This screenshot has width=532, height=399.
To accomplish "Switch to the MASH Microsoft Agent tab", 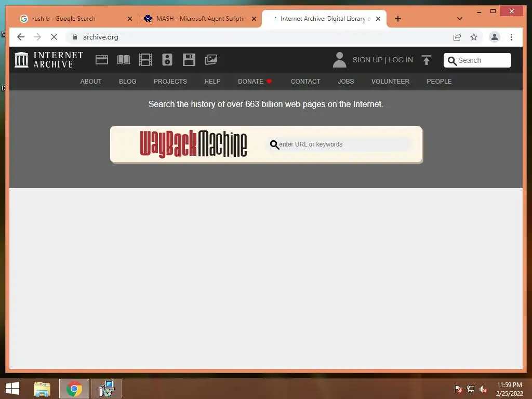I will click(x=201, y=19).
